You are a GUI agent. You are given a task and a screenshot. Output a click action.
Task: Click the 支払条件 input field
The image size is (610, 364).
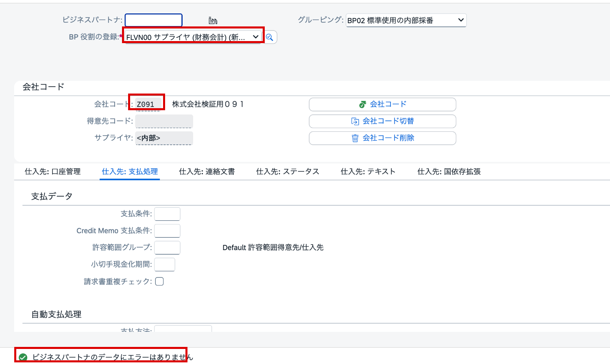(167, 214)
